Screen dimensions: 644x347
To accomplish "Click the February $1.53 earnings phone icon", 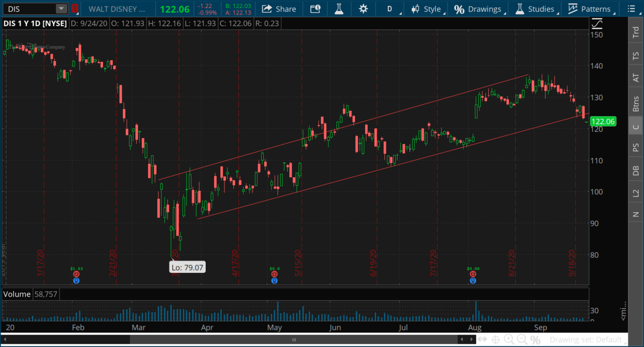I will pyautogui.click(x=76, y=273).
